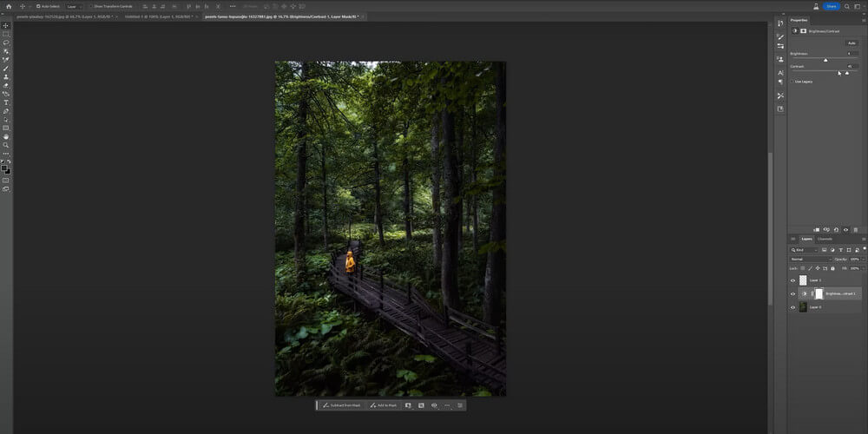Open the adjustments sliders icon in side strip
Image resolution: width=868 pixels, height=434 pixels.
(x=780, y=46)
